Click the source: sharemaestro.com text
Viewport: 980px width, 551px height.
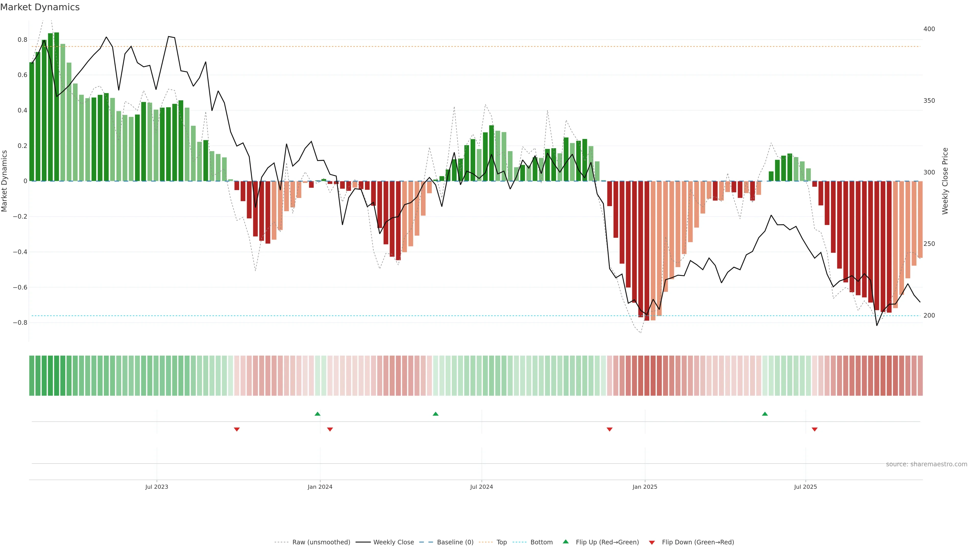[x=926, y=464]
